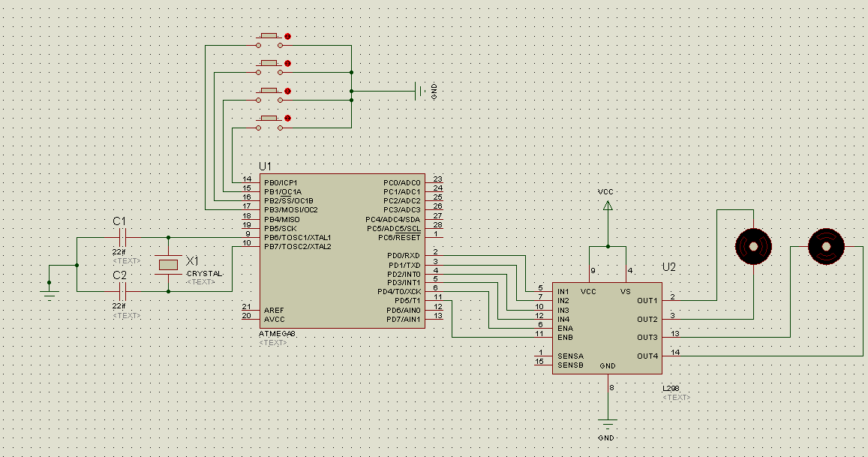
Task: Click the CRYSTAL value label next to X1
Action: tap(204, 274)
